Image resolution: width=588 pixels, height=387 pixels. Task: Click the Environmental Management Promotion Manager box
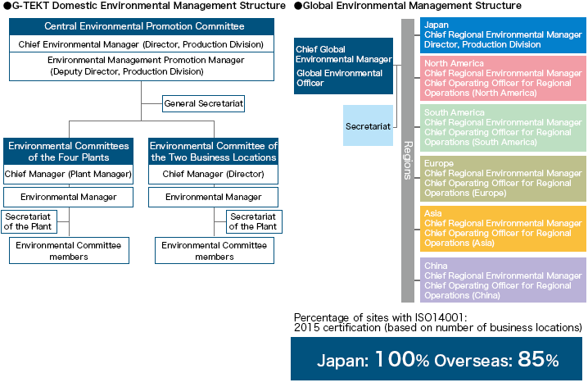(142, 66)
